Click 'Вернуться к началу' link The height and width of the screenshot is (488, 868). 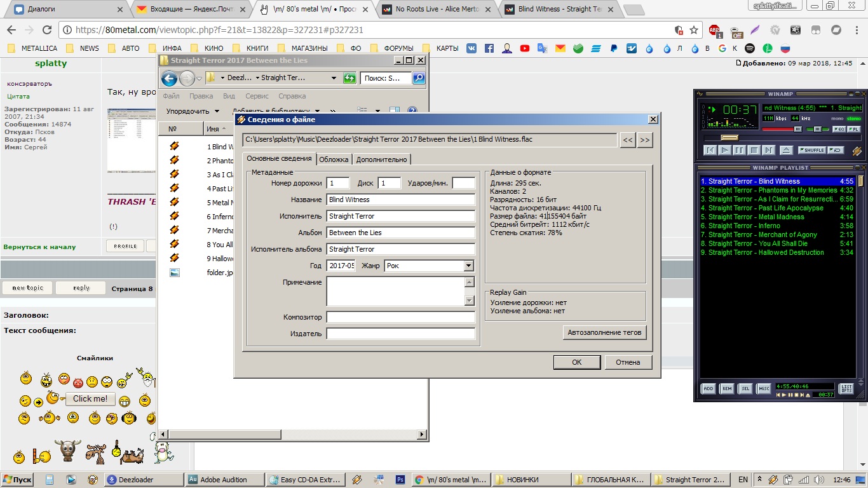coord(39,247)
